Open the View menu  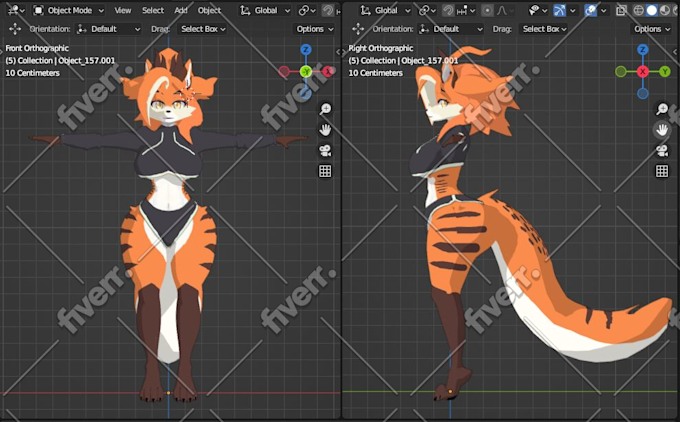pos(123,10)
